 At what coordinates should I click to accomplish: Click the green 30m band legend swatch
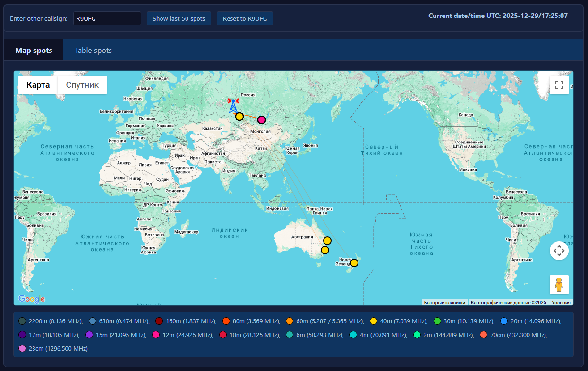click(437, 321)
